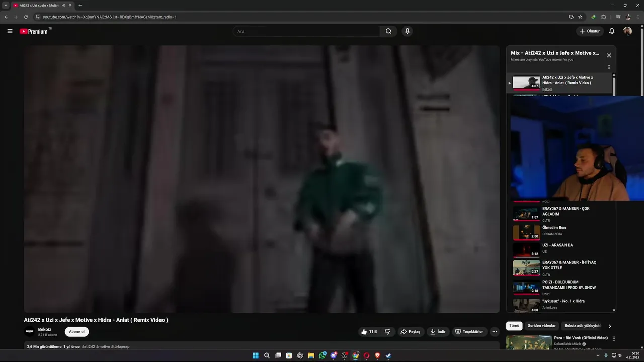Open WhatsApp from taskbar
644x362 pixels.
tap(323, 355)
